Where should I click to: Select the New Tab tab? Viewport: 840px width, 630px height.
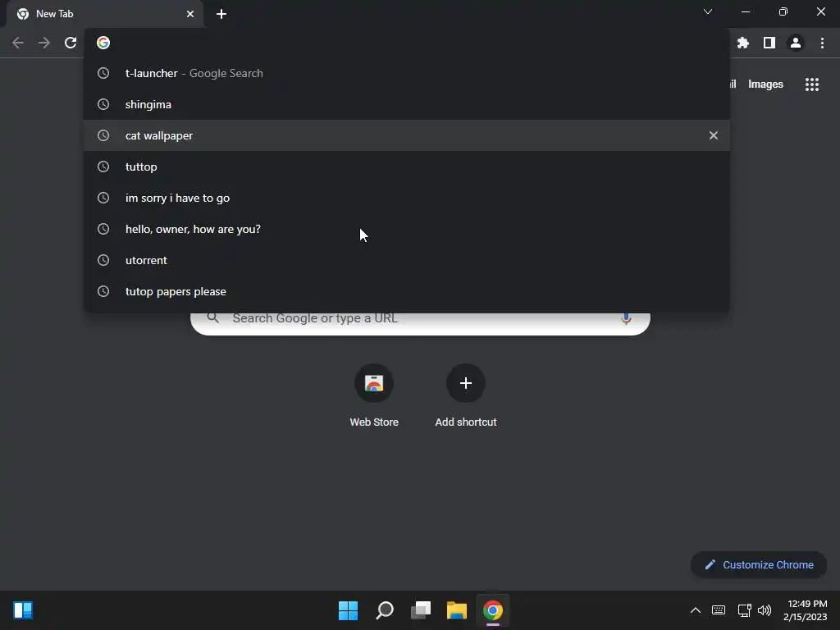105,14
